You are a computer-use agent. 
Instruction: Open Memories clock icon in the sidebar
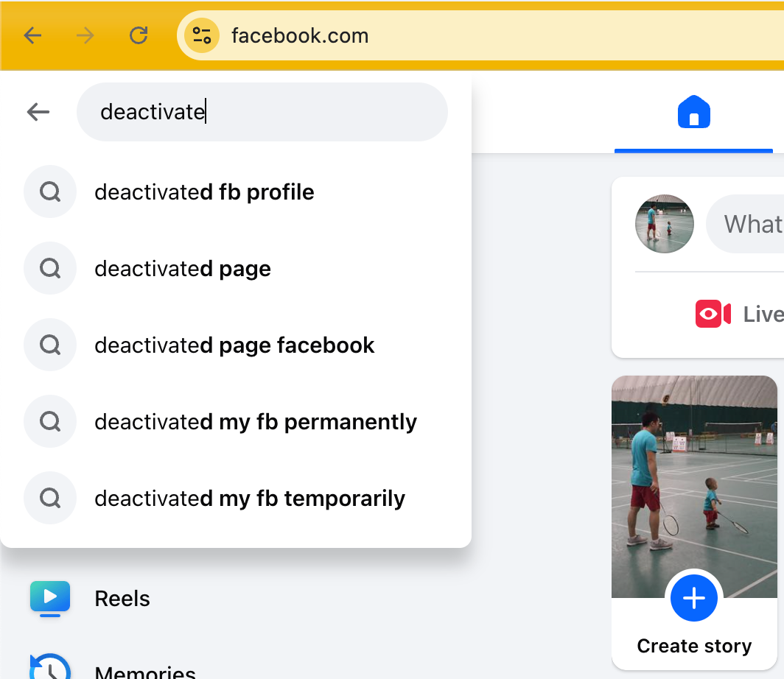pos(50,666)
